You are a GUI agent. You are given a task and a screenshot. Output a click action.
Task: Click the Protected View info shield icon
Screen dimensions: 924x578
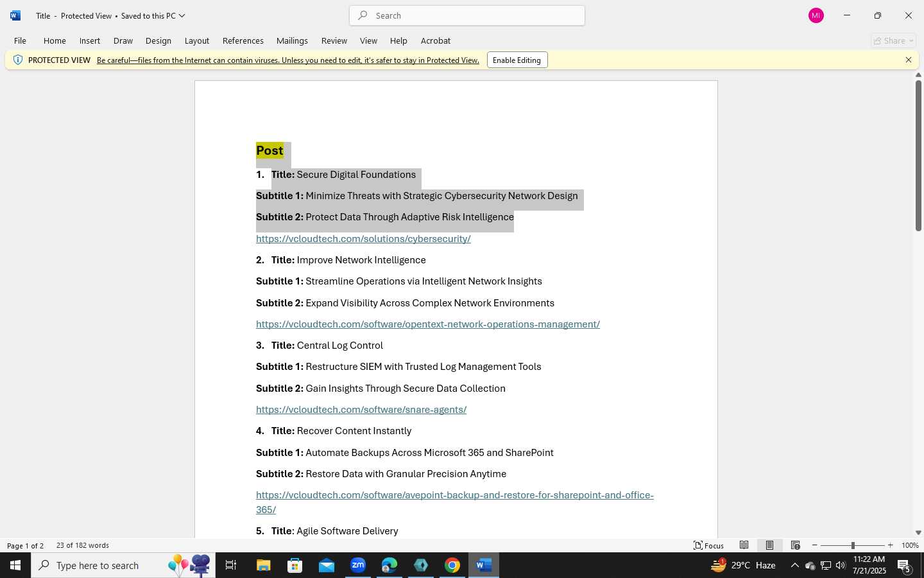coord(18,60)
